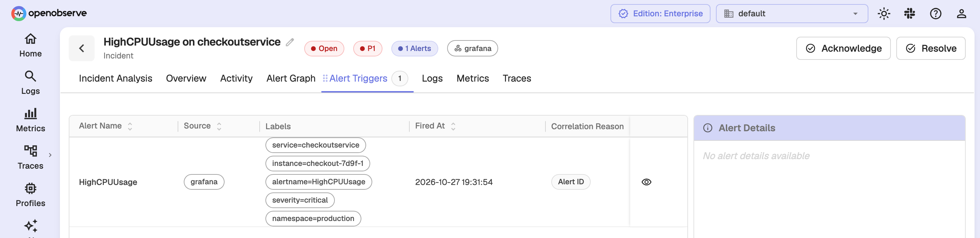Click Edition: Enterprise badge
This screenshot has height=238, width=980.
click(x=660, y=14)
